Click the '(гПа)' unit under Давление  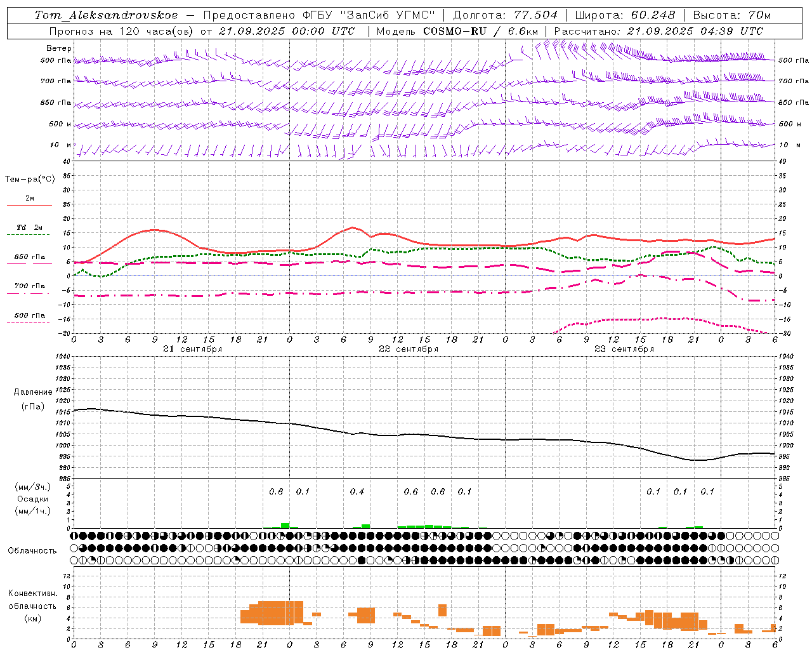pos(33,407)
